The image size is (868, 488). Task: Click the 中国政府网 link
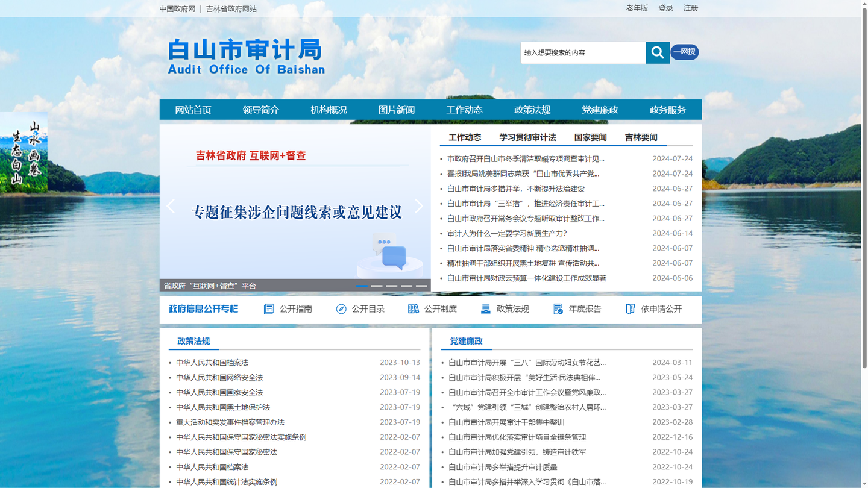pos(177,9)
